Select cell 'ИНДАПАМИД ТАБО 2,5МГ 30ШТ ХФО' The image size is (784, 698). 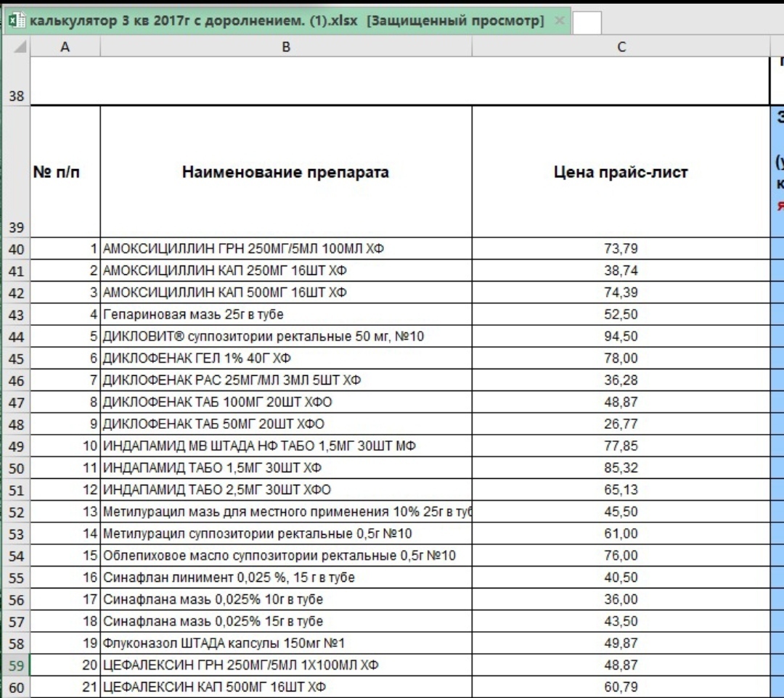[x=286, y=490]
